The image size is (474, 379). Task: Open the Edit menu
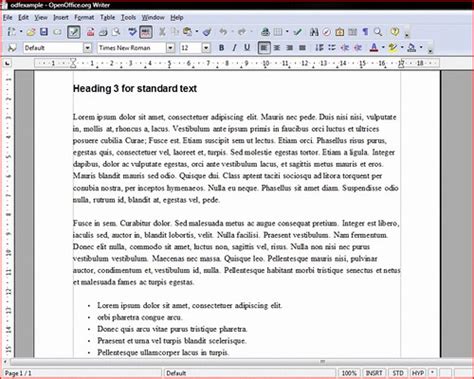pos(23,18)
